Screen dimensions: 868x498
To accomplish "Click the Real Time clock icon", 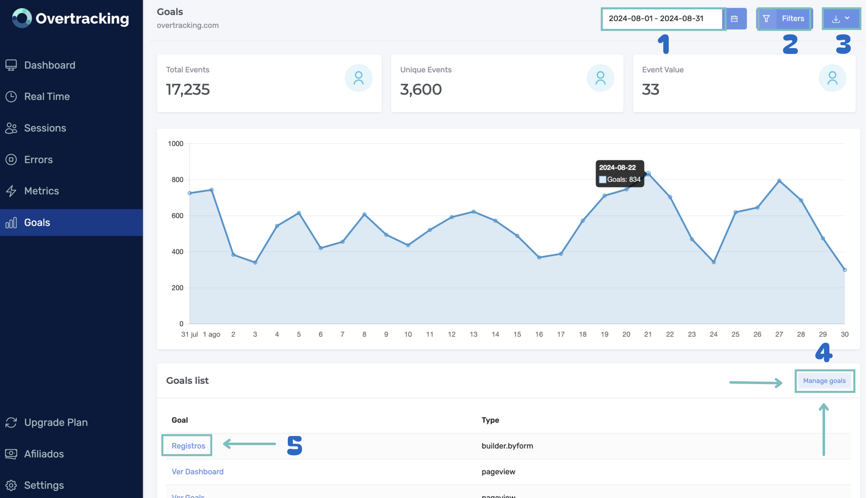I will click(11, 97).
